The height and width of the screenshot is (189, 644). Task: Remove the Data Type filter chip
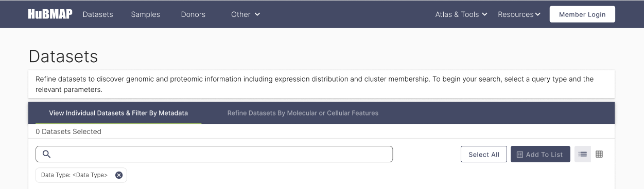(119, 175)
